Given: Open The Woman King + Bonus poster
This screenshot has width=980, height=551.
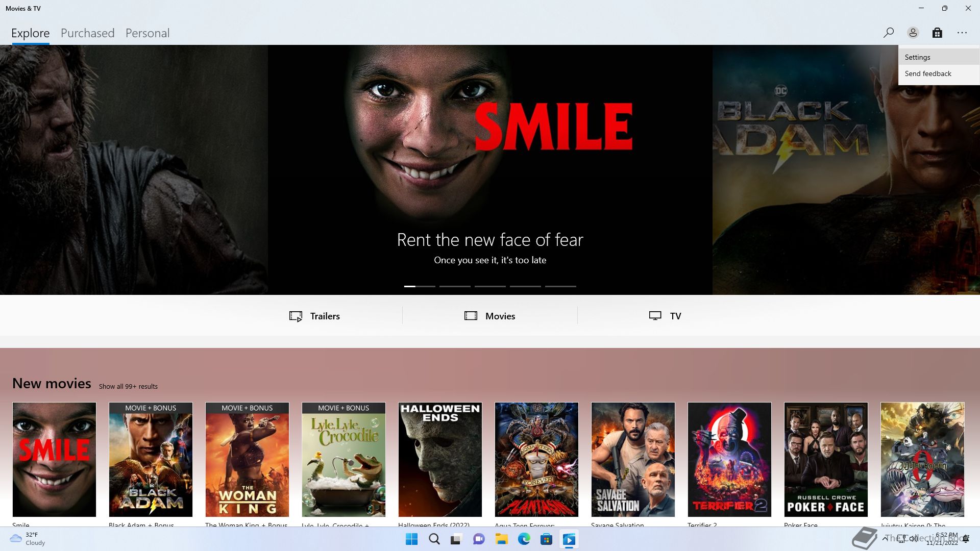Looking at the screenshot, I should coord(247,459).
